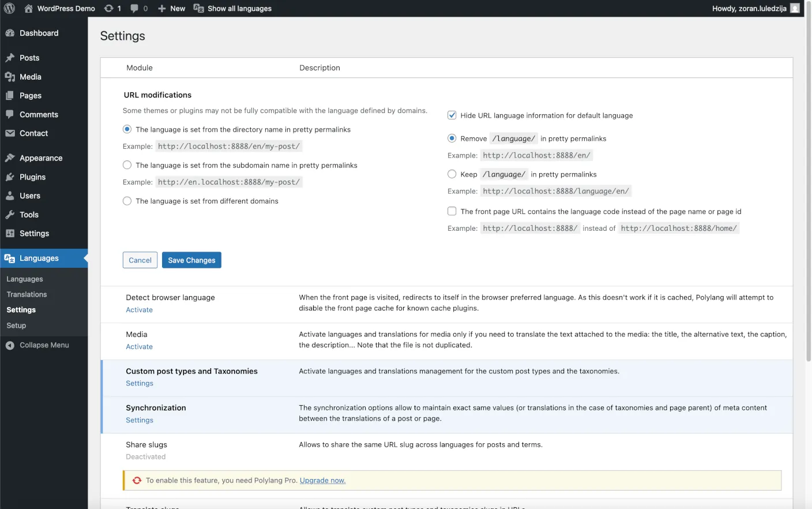Open the updates icon in admin bar
812x509 pixels.
[x=108, y=8]
